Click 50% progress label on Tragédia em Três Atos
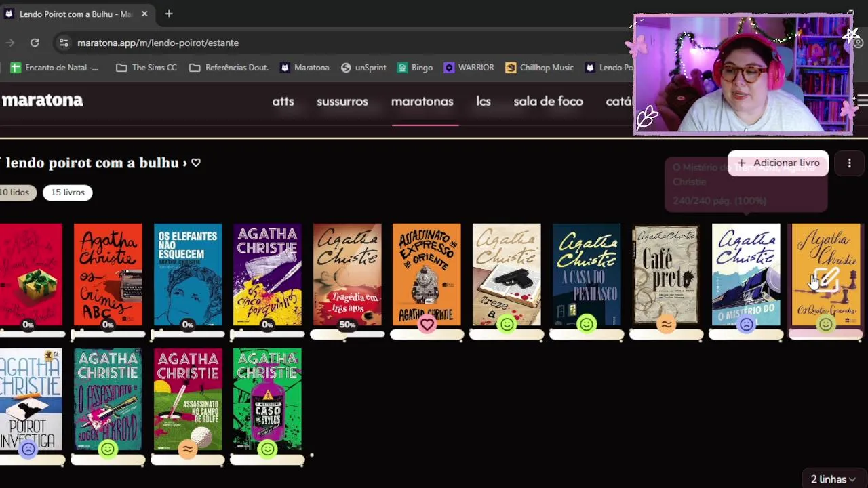Screen dimensions: 868x488 347,325
